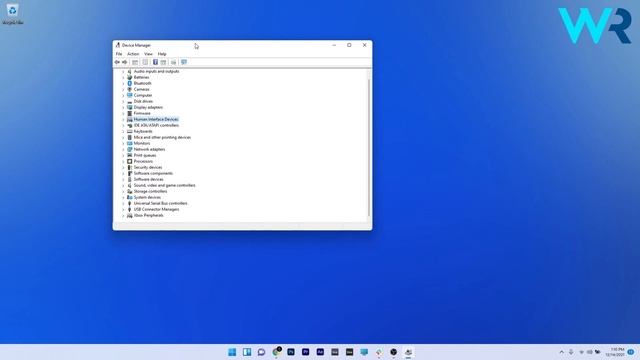The height and width of the screenshot is (360, 640).
Task: Click the Cameras category icon
Action: 129,89
